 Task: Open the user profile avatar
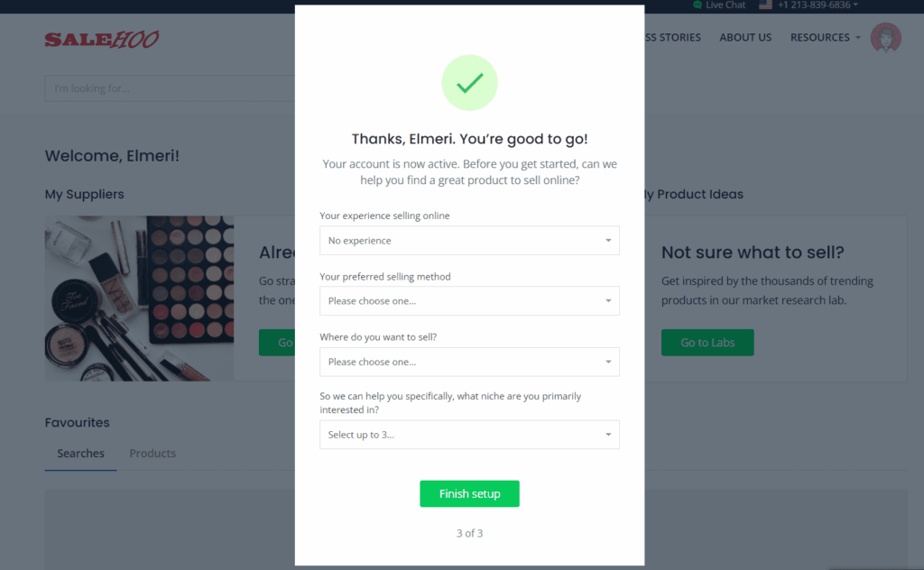[x=886, y=38]
